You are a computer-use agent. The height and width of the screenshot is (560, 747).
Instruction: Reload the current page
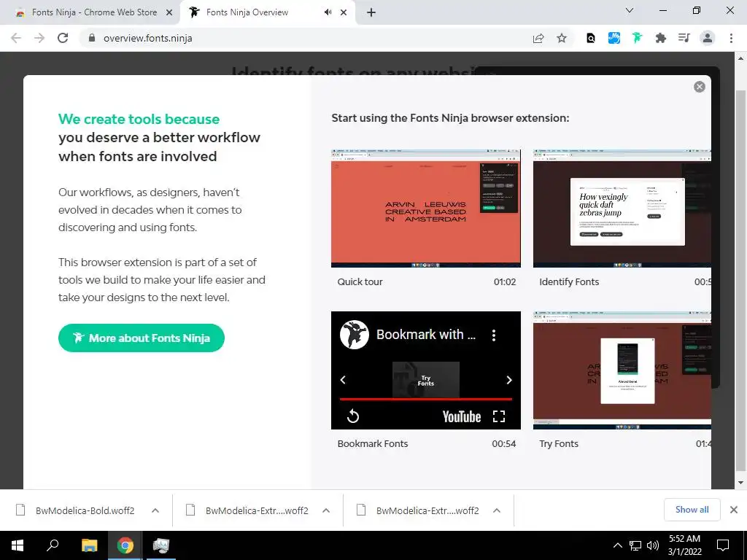pyautogui.click(x=63, y=38)
